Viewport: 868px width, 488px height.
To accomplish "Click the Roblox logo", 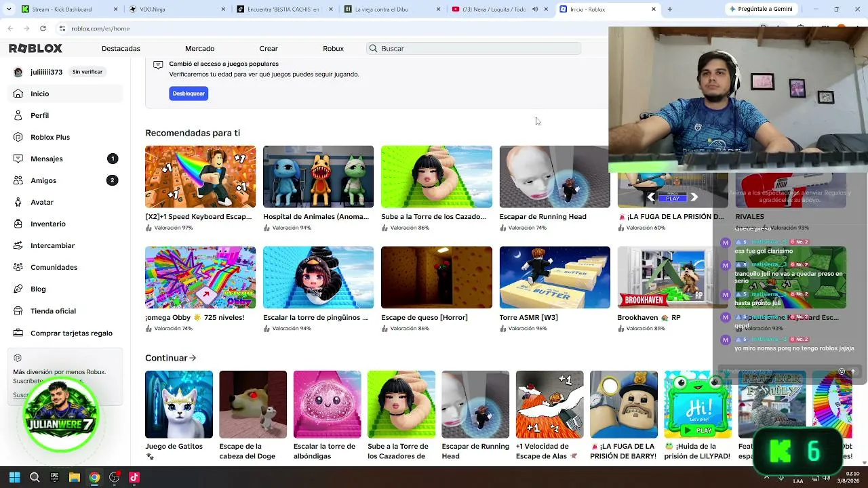I will coord(35,48).
